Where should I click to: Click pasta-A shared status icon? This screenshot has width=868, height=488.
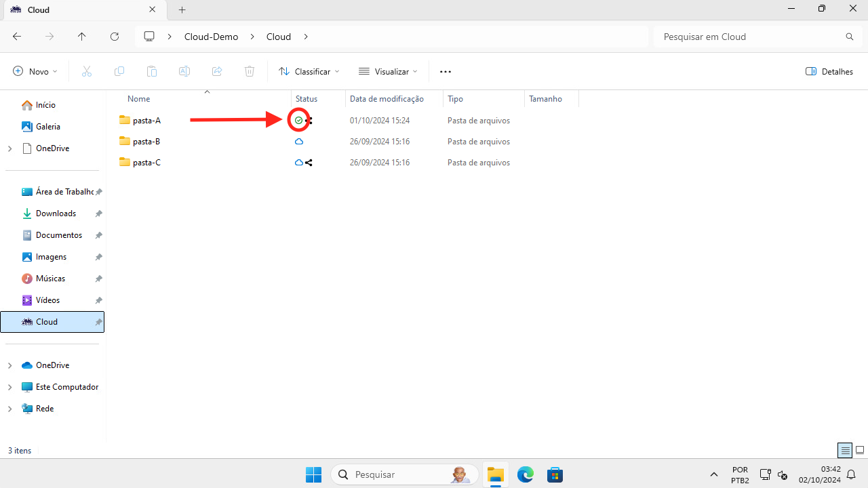pos(309,121)
